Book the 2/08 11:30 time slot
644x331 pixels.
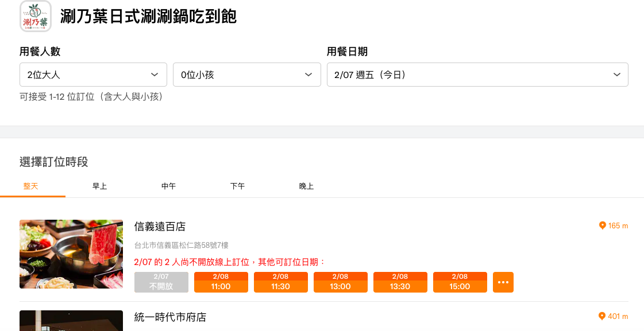[x=281, y=282]
